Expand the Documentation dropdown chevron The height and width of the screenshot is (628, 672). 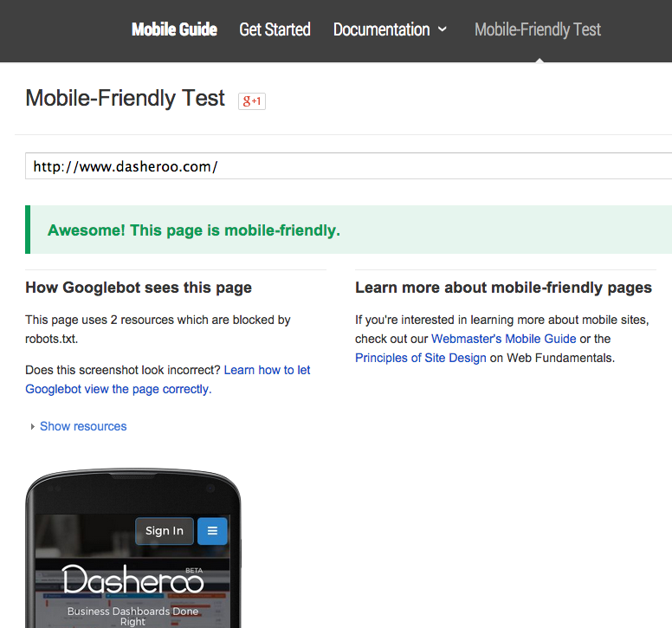pos(443,29)
